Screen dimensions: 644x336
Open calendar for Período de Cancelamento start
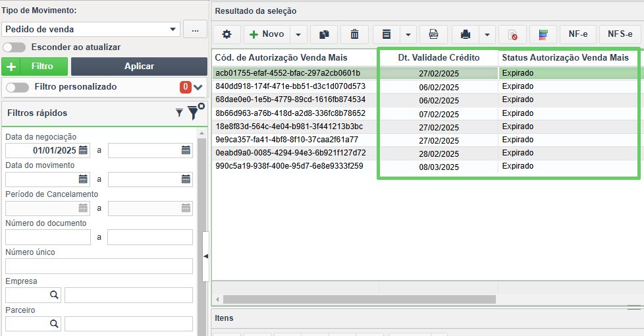84,208
